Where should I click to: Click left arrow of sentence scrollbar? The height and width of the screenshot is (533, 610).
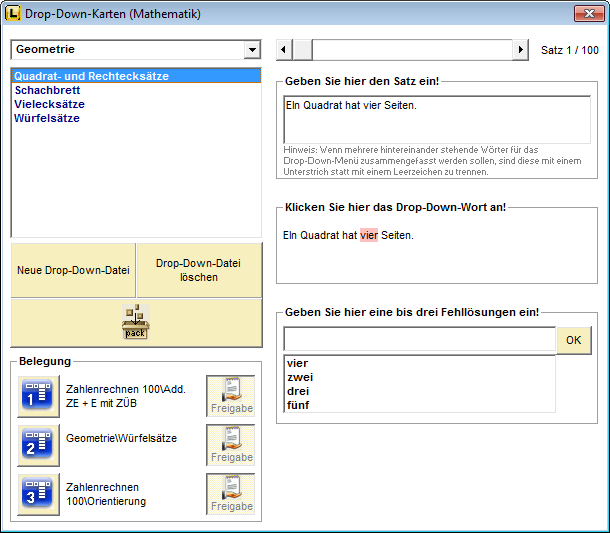click(x=284, y=50)
